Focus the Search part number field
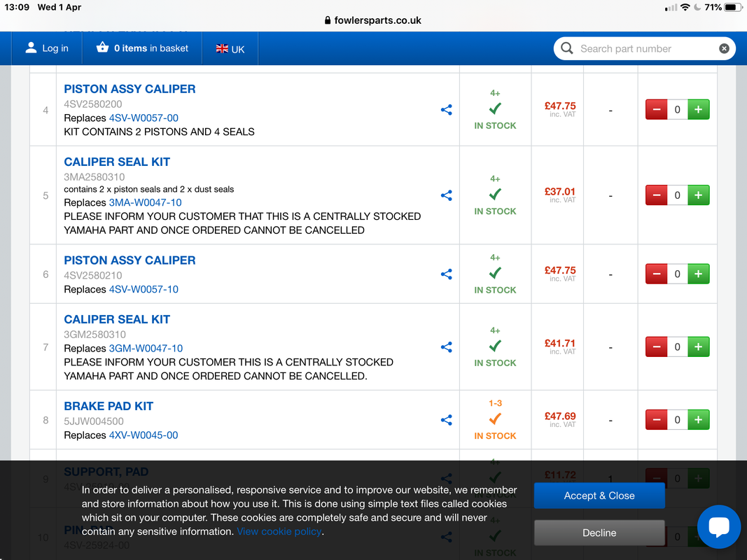Screen dimensions: 747x560 (646, 48)
